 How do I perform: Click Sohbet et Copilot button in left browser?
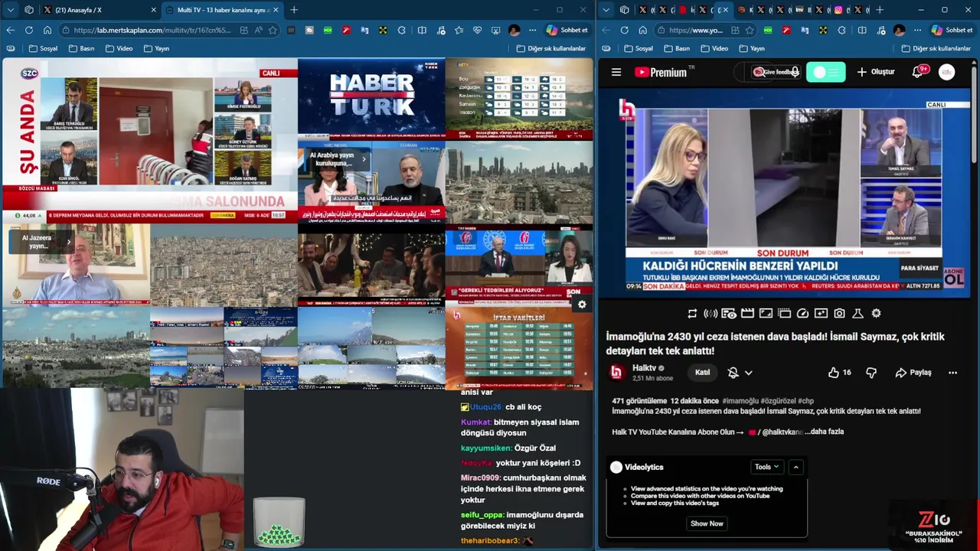[567, 30]
